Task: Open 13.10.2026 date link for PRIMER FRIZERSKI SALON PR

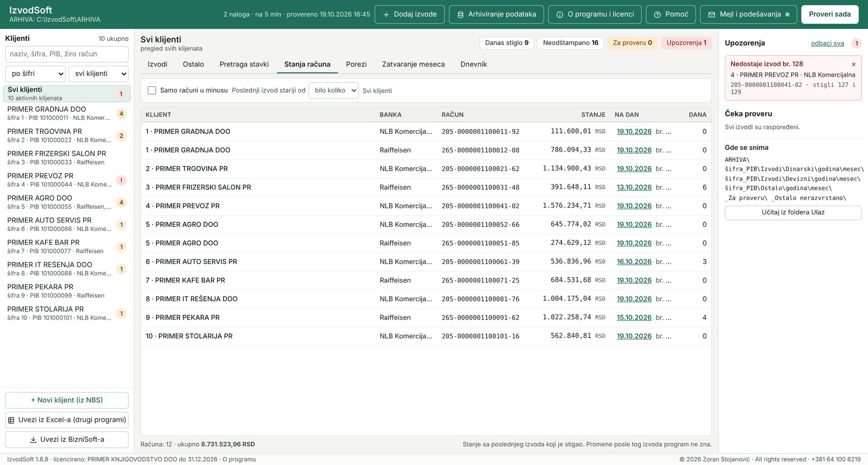Action: pyautogui.click(x=634, y=188)
